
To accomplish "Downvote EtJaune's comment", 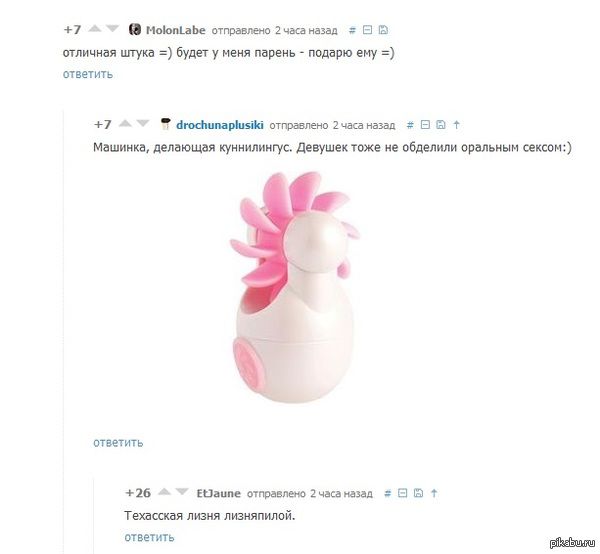I will pos(182,492).
